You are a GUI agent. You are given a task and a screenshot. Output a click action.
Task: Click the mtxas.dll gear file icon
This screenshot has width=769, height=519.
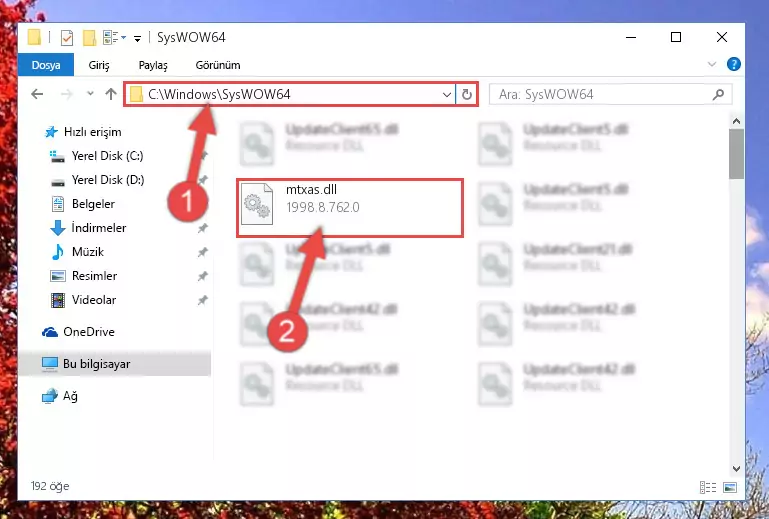pyautogui.click(x=256, y=204)
